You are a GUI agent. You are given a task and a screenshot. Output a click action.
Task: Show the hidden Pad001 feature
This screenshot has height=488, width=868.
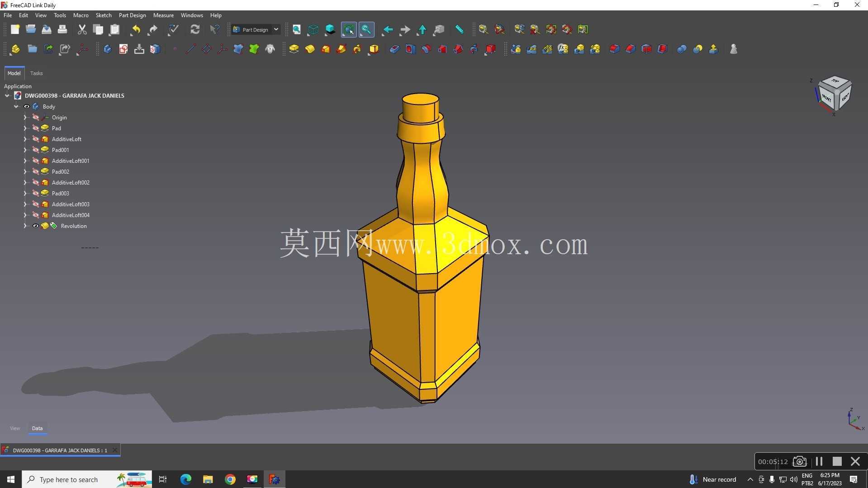(36, 150)
